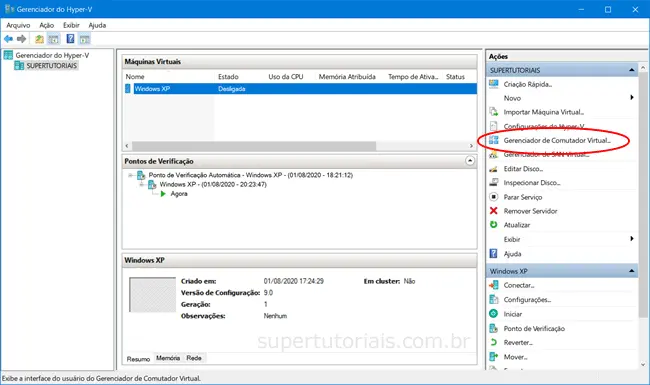Switch to the Rede tab
This screenshot has height=385, width=650.
(x=194, y=358)
